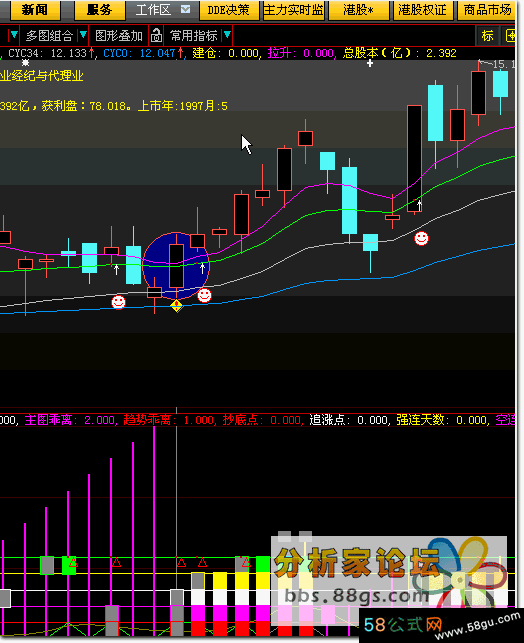Viewport: 524px width, 643px height.
Task: Click the blue highlighted circle on the candlestick
Action: (x=176, y=266)
